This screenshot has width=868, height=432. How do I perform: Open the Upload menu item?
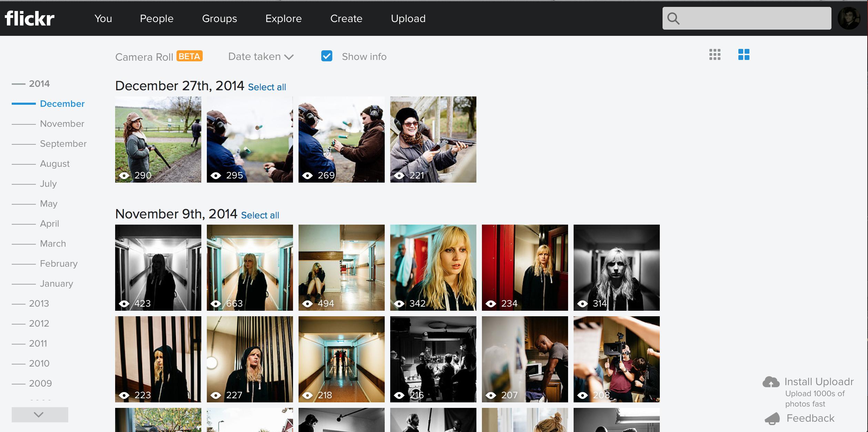pyautogui.click(x=408, y=19)
